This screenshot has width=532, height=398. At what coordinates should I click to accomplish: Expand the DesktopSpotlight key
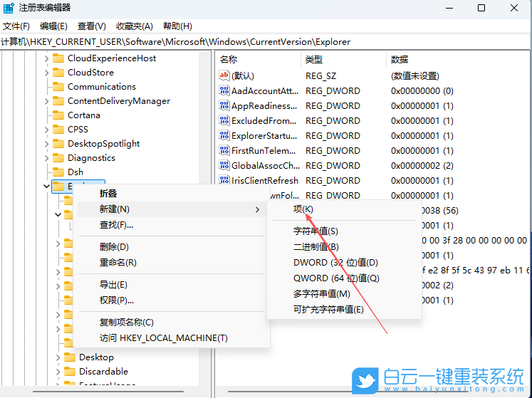pos(46,144)
